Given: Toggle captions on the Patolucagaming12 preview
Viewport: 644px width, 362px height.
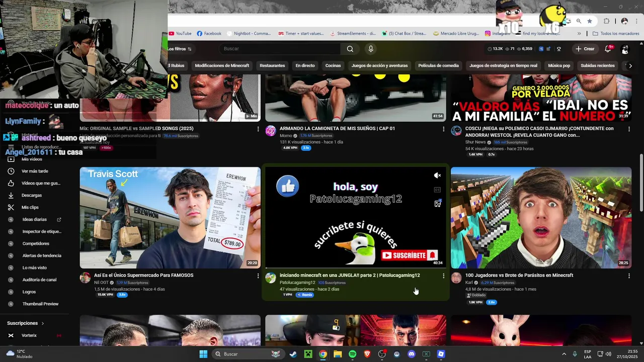Looking at the screenshot, I should tap(438, 190).
